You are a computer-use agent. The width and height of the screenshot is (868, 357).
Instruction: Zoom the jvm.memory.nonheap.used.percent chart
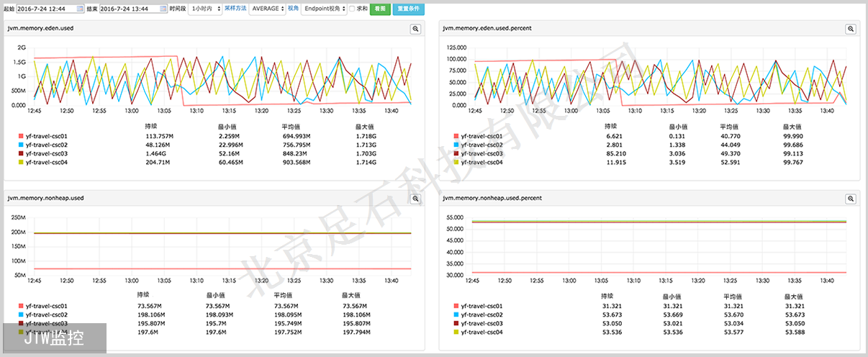click(850, 199)
